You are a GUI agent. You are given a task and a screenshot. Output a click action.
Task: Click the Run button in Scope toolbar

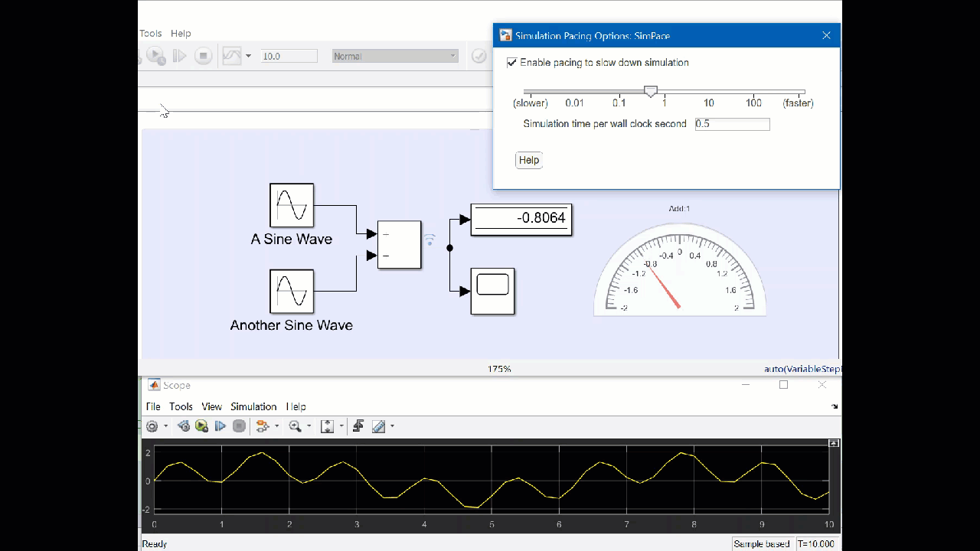point(201,426)
